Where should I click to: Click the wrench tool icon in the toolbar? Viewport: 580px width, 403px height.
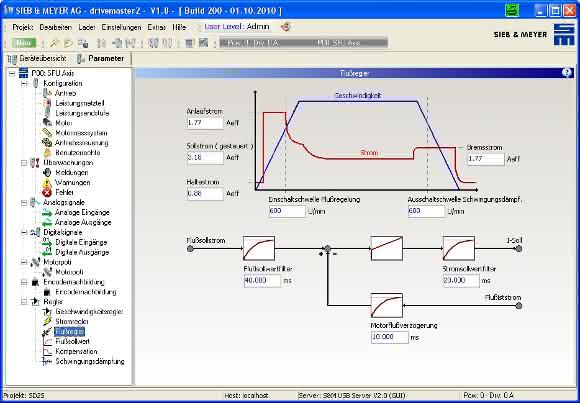[x=54, y=43]
